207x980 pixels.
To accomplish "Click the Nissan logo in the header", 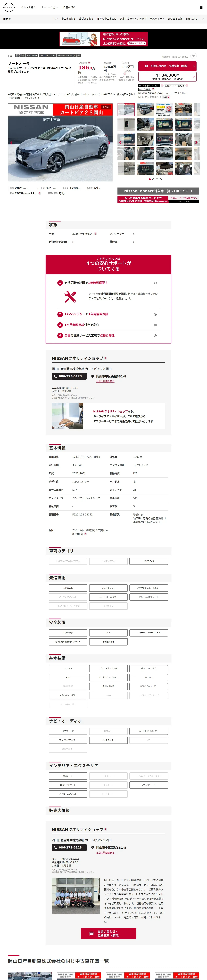I will coord(9,7).
